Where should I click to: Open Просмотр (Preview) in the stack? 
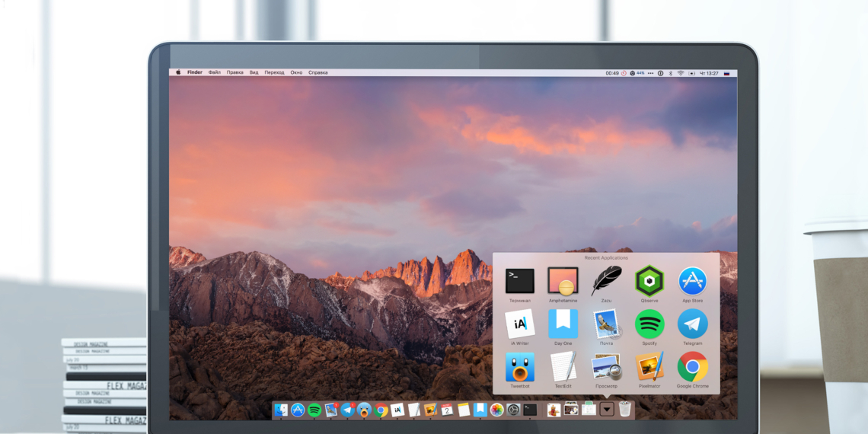[606, 367]
